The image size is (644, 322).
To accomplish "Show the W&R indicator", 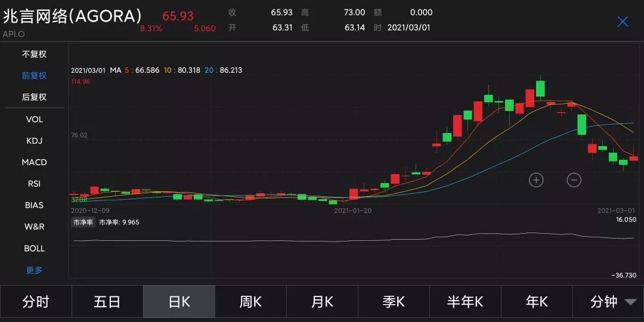I will tap(34, 227).
